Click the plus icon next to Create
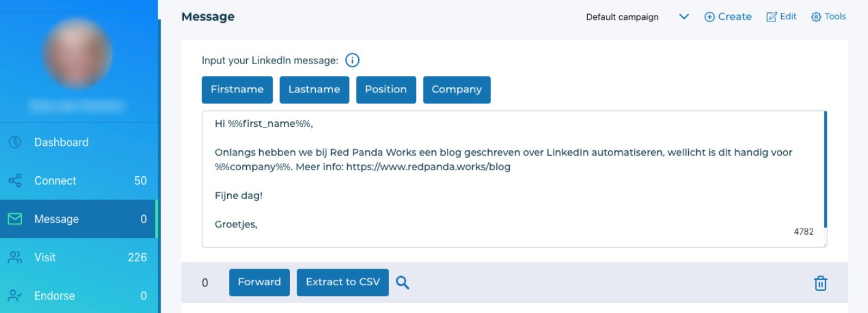The image size is (868, 313). tap(709, 17)
